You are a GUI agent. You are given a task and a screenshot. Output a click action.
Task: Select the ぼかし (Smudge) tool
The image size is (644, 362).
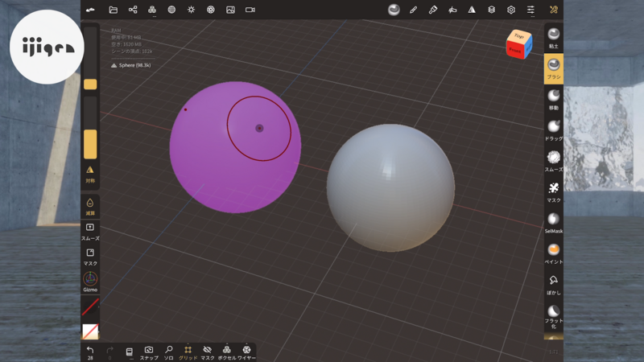pyautogui.click(x=554, y=285)
